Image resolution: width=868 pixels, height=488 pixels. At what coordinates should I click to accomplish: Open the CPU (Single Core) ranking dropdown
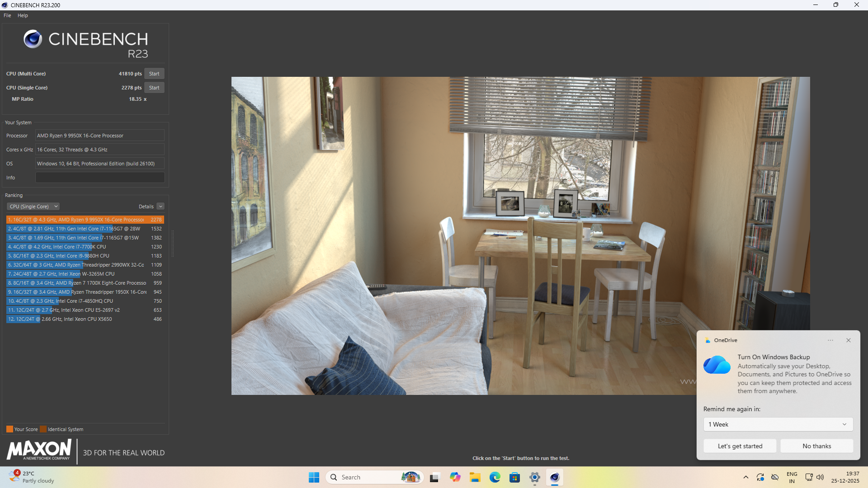[x=33, y=206]
